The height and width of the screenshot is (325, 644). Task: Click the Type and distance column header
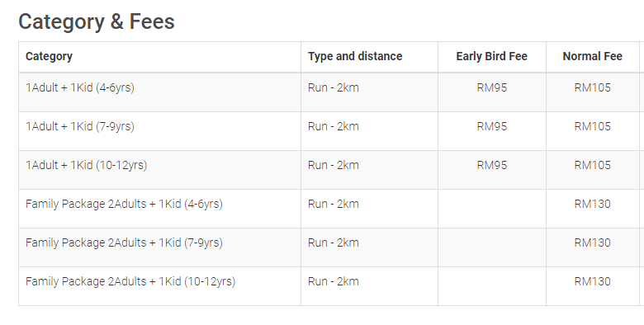coord(355,56)
